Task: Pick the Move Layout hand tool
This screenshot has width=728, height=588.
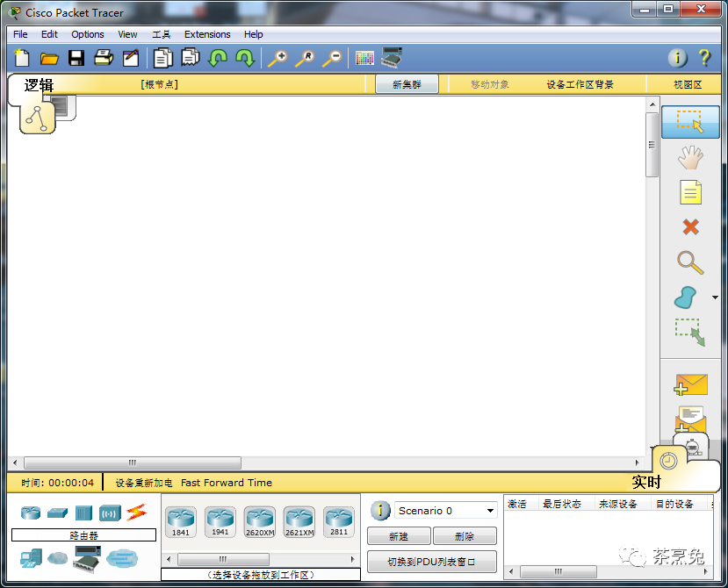Action: 690,157
